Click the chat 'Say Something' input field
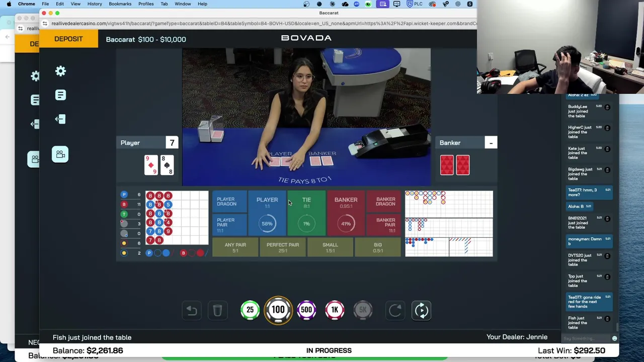 [x=586, y=338]
